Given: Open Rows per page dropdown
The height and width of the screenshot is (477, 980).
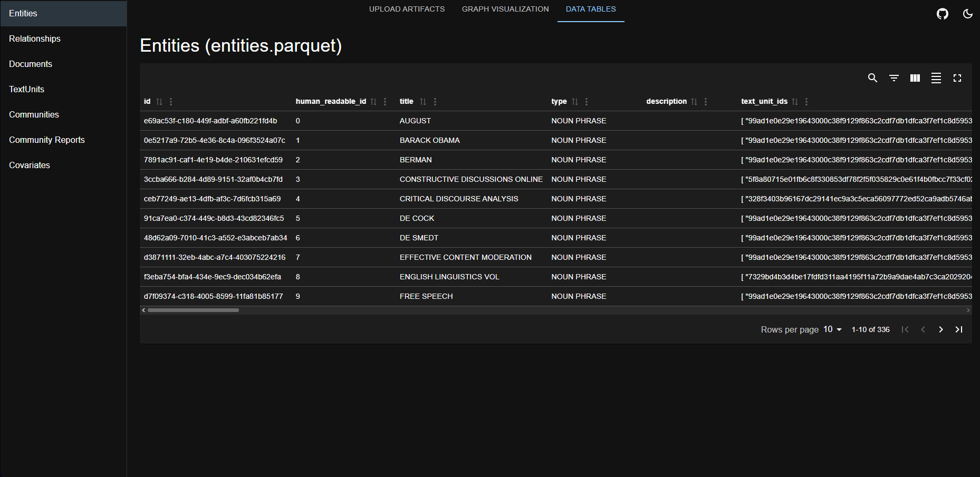Looking at the screenshot, I should point(832,329).
